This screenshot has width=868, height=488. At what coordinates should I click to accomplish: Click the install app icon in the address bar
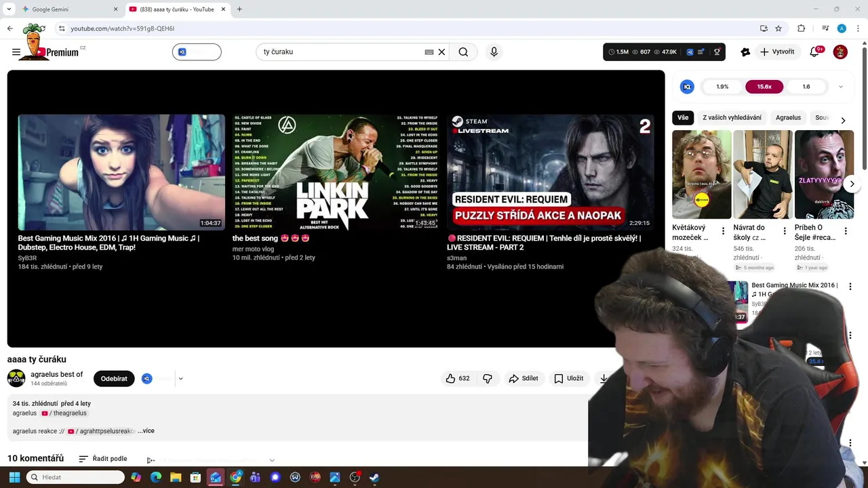[x=764, y=28]
